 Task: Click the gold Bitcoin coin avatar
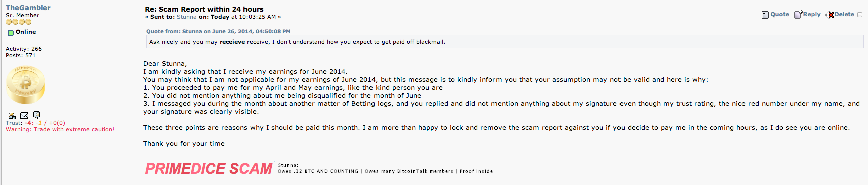pyautogui.click(x=25, y=84)
